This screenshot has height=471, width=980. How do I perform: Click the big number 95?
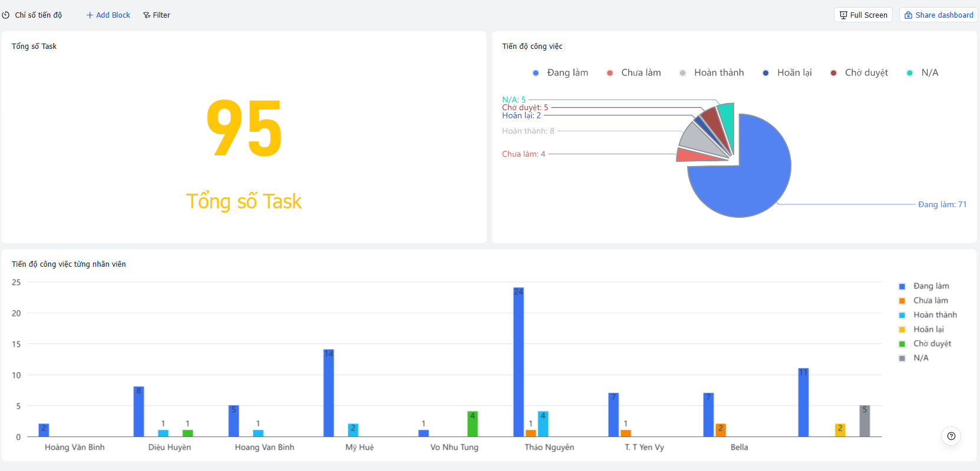pyautogui.click(x=244, y=129)
